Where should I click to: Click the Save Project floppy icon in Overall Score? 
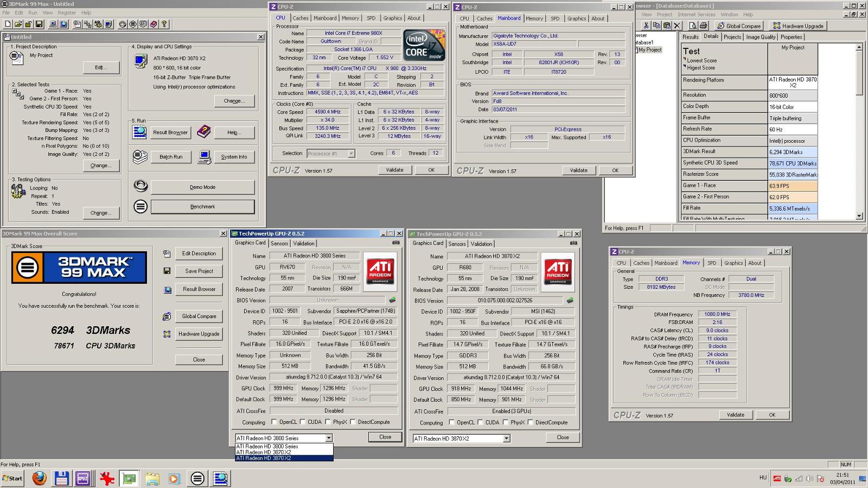(x=167, y=271)
